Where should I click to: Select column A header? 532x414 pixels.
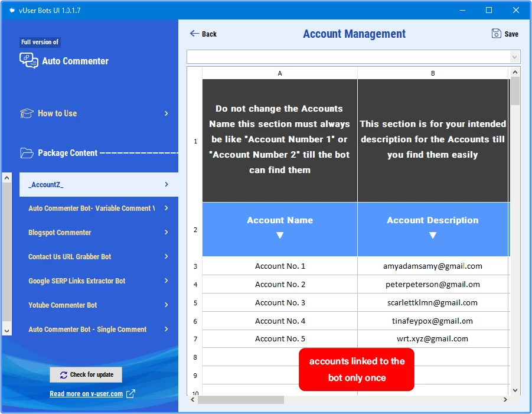[x=280, y=73]
